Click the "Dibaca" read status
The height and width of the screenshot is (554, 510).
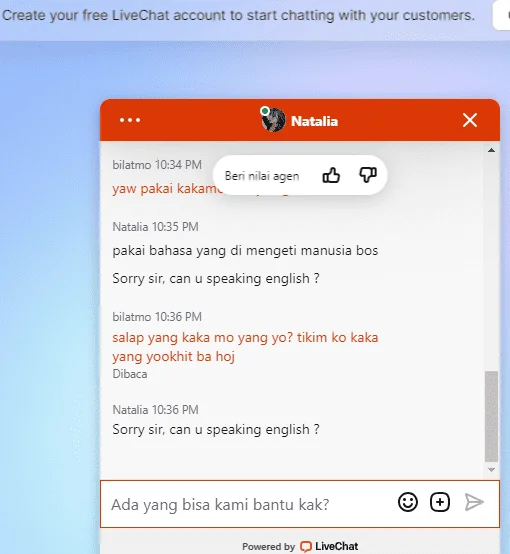coord(130,374)
